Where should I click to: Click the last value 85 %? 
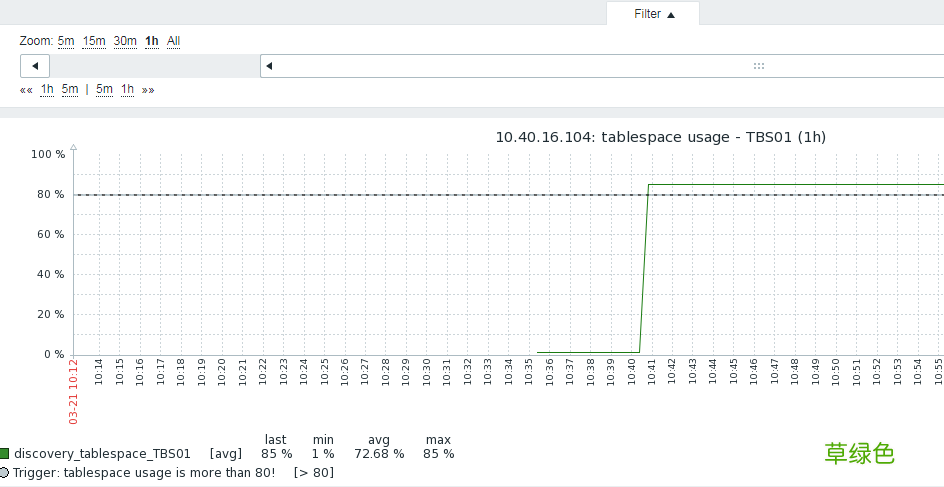276,454
